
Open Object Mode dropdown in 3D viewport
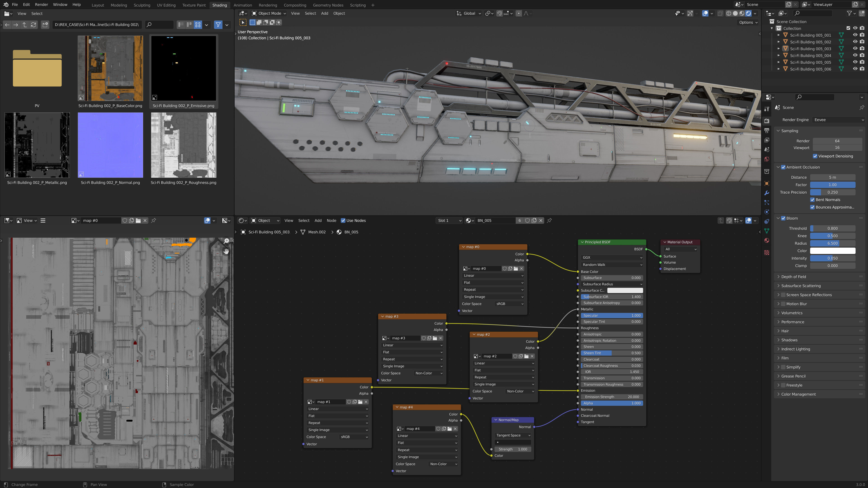(269, 14)
